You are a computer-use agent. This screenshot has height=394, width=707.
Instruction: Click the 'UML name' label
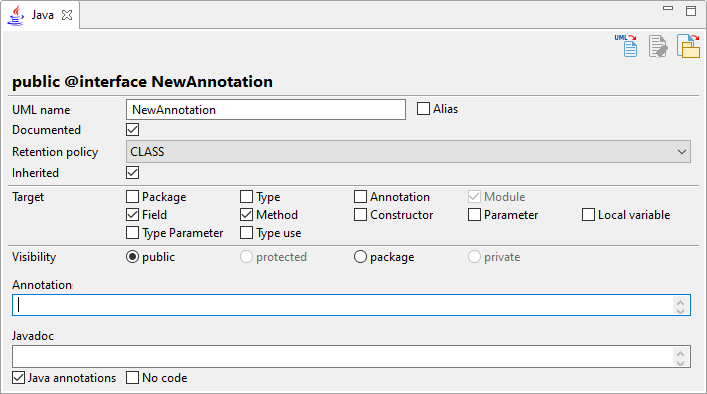click(x=41, y=110)
